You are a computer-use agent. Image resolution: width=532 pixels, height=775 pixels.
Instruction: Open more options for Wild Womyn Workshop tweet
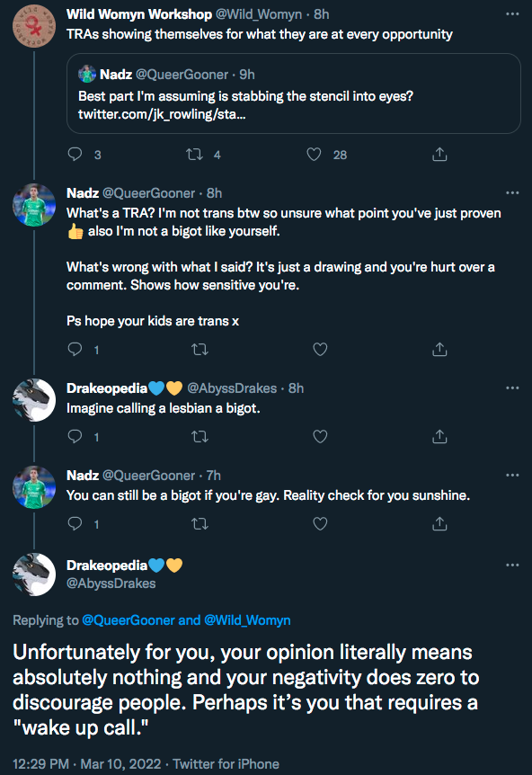513,13
